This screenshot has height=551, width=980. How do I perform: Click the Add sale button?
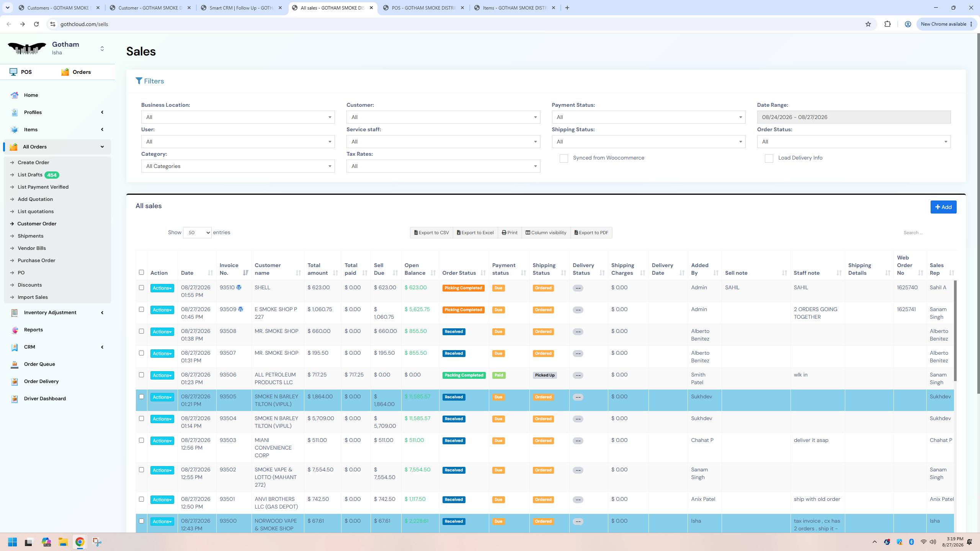943,207
